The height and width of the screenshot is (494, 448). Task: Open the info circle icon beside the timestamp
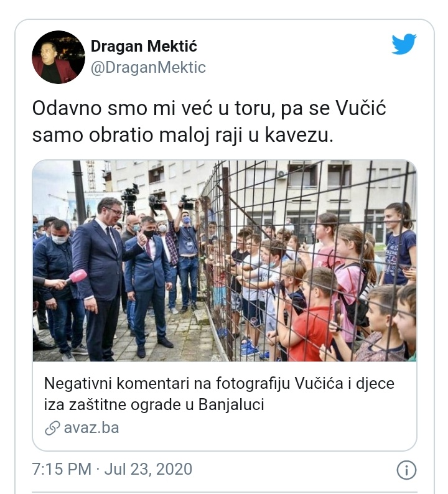406,470
